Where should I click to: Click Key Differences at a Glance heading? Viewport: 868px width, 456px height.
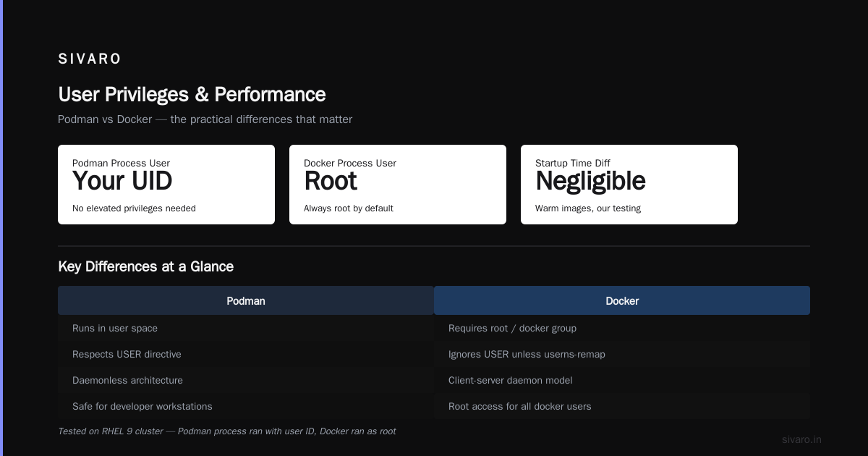pos(145,266)
